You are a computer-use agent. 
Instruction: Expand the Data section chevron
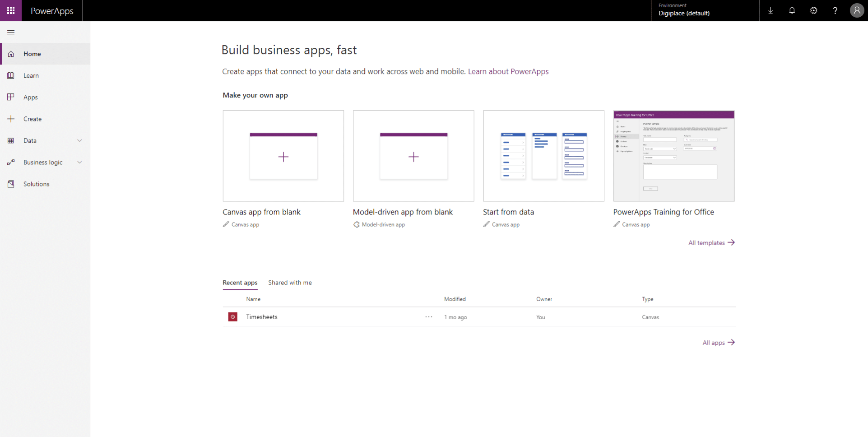(80, 140)
